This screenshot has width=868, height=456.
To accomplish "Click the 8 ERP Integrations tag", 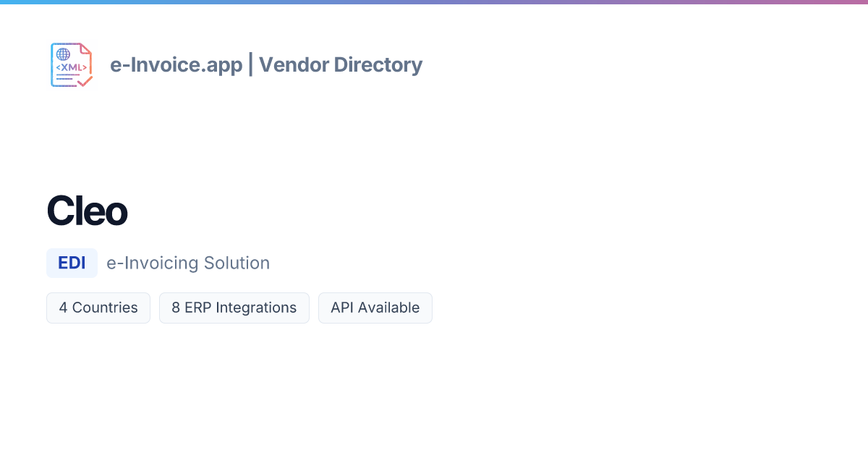I will [234, 308].
